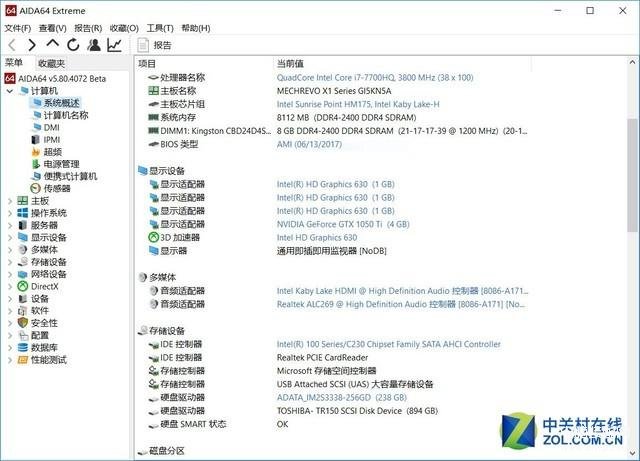Expand the 显示设备 tree node
640x461 pixels.
[10, 238]
